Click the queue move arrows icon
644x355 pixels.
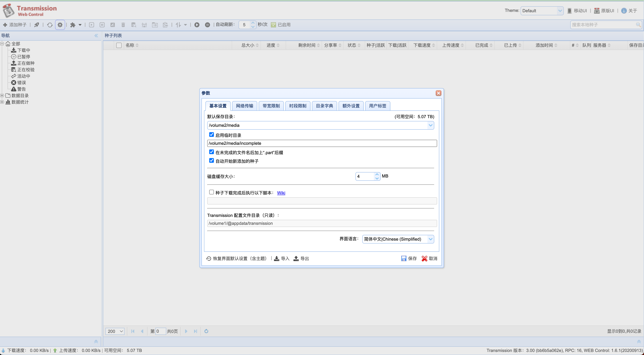[178, 25]
